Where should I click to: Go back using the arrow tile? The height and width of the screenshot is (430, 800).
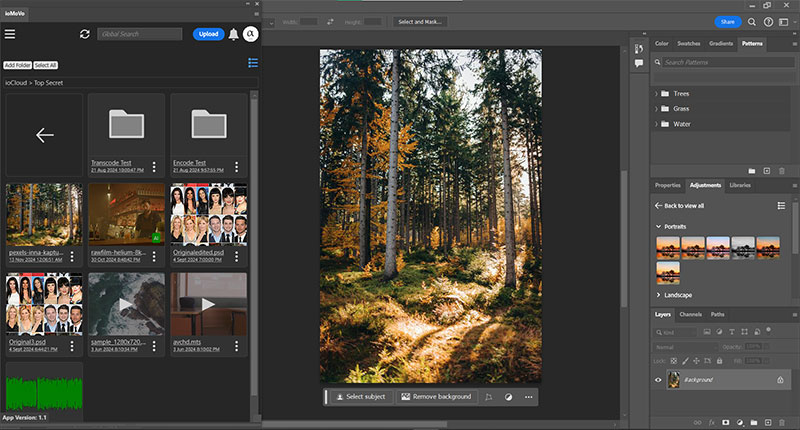click(x=44, y=135)
